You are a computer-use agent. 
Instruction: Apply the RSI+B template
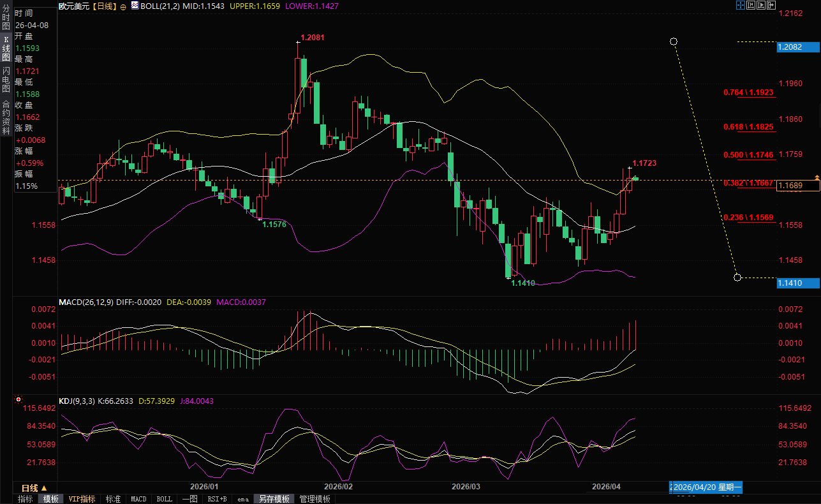pos(217,499)
